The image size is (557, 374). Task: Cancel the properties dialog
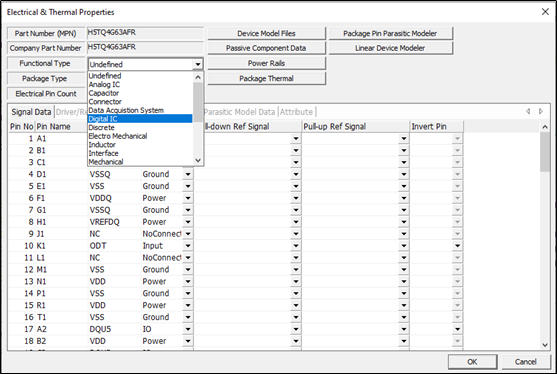coord(526,362)
